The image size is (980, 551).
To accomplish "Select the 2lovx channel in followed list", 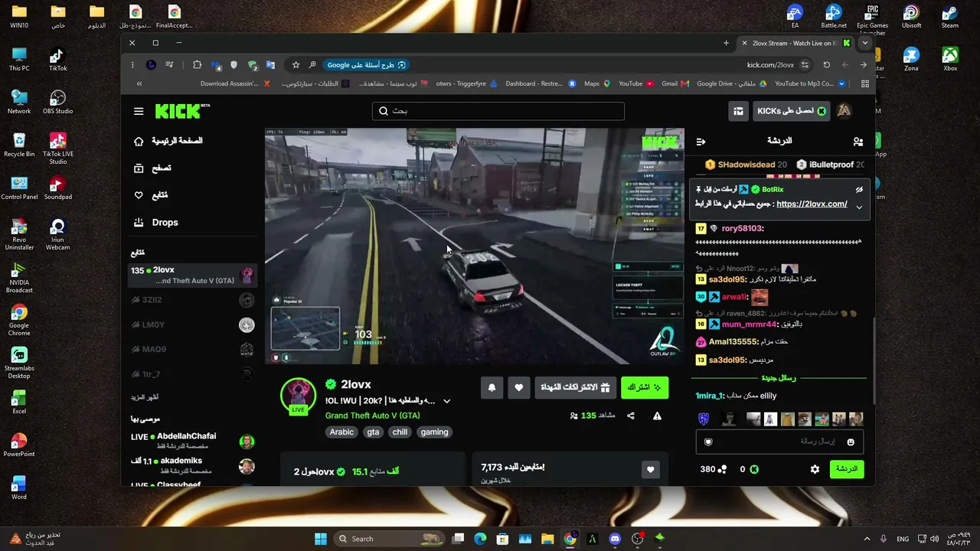I will 191,275.
